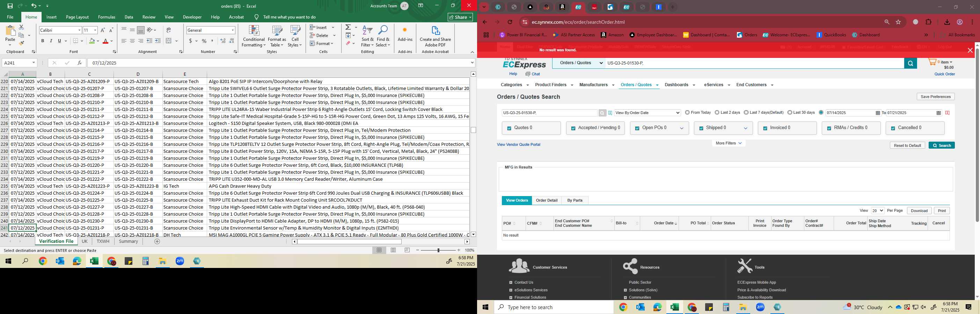Viewport: 980px width, 314px height.
Task: Open Sort & Filter menu
Action: coord(367,37)
